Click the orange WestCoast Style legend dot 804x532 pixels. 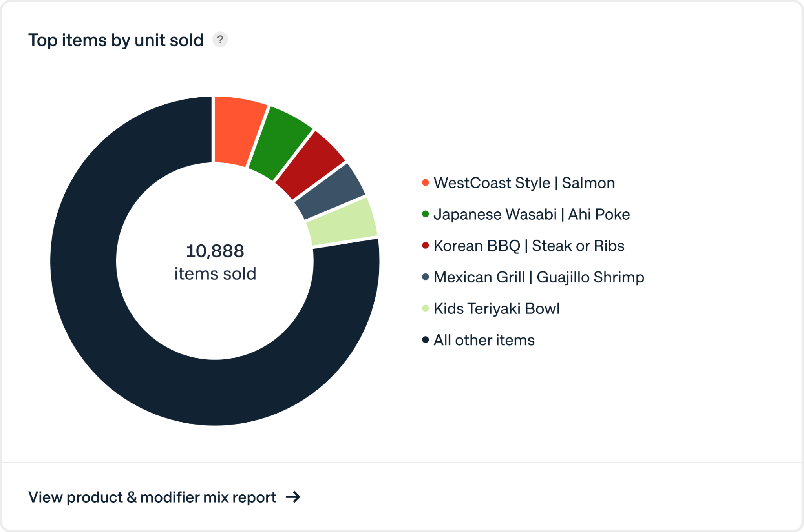pyautogui.click(x=425, y=182)
